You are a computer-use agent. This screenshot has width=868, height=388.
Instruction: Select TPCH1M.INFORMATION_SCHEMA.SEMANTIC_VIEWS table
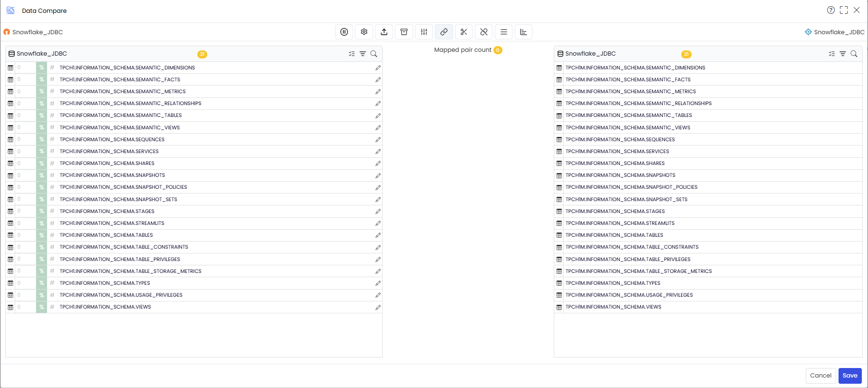click(x=628, y=127)
